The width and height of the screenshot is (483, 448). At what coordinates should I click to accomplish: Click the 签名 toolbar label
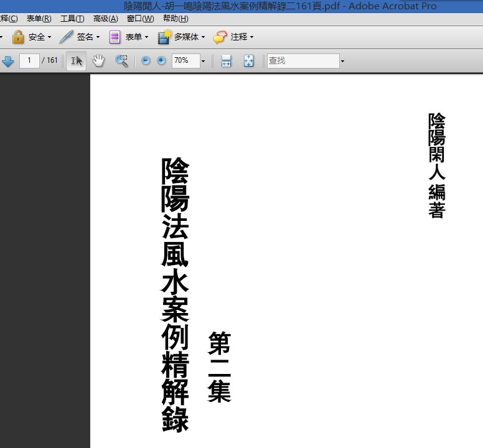point(85,37)
